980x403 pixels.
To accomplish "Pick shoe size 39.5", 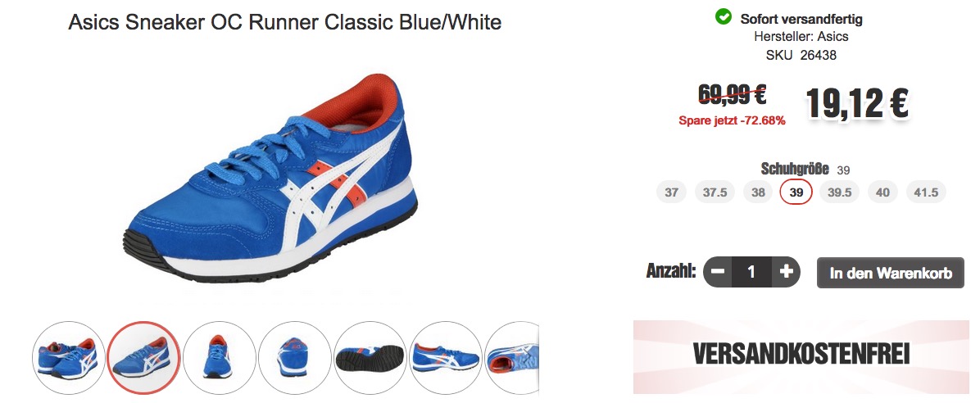I will [839, 192].
